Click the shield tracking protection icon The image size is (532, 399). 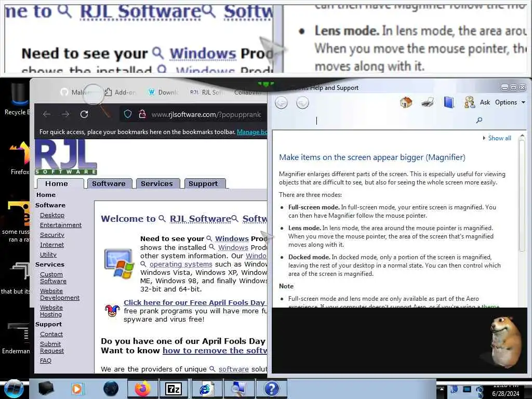(128, 114)
